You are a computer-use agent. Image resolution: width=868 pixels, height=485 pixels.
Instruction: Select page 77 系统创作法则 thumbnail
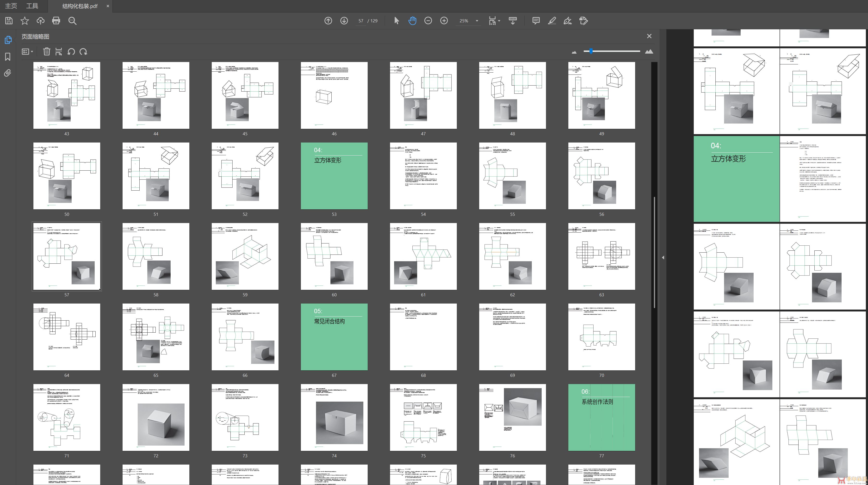click(601, 418)
